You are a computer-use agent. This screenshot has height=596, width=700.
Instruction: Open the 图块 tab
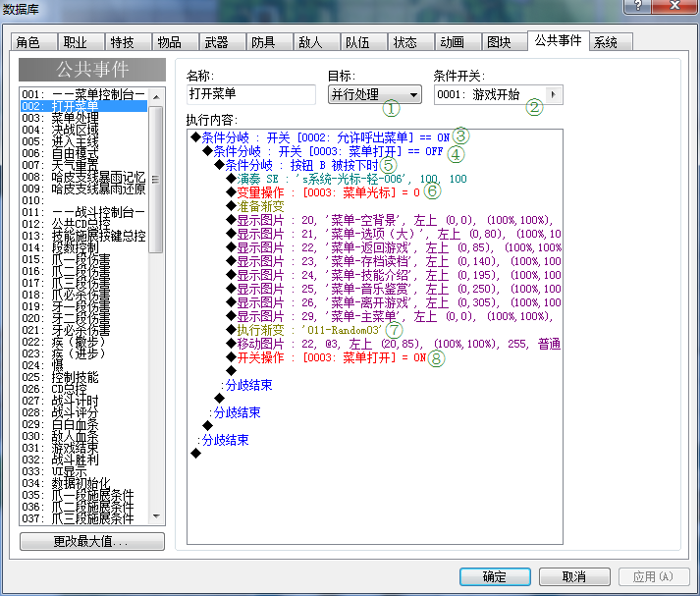pos(505,42)
